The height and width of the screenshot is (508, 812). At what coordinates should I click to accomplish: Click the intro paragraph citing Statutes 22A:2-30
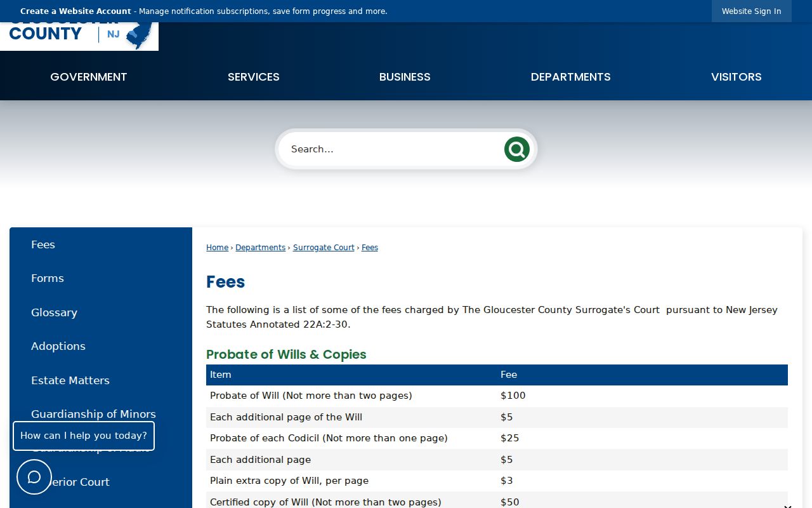pos(492,317)
